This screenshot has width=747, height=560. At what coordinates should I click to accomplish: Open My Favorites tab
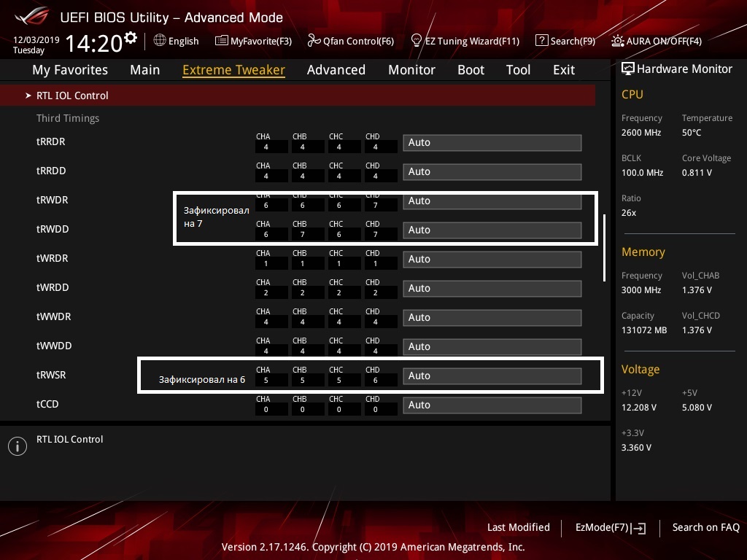(x=70, y=70)
